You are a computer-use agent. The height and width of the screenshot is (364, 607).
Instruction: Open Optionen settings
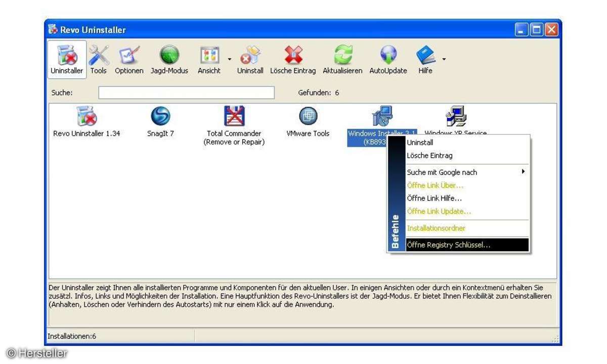click(129, 59)
